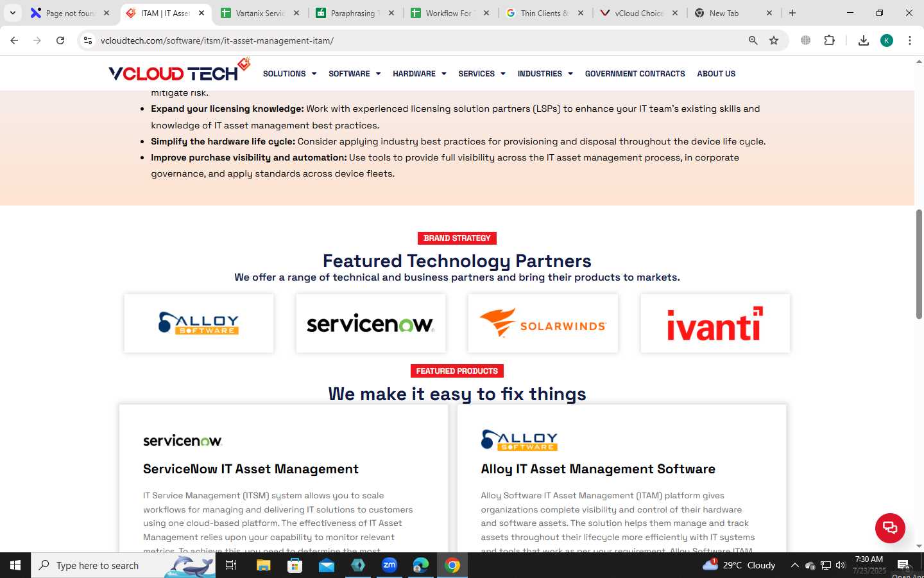Open Alloy IT Asset Management Software heading

pyautogui.click(x=598, y=469)
